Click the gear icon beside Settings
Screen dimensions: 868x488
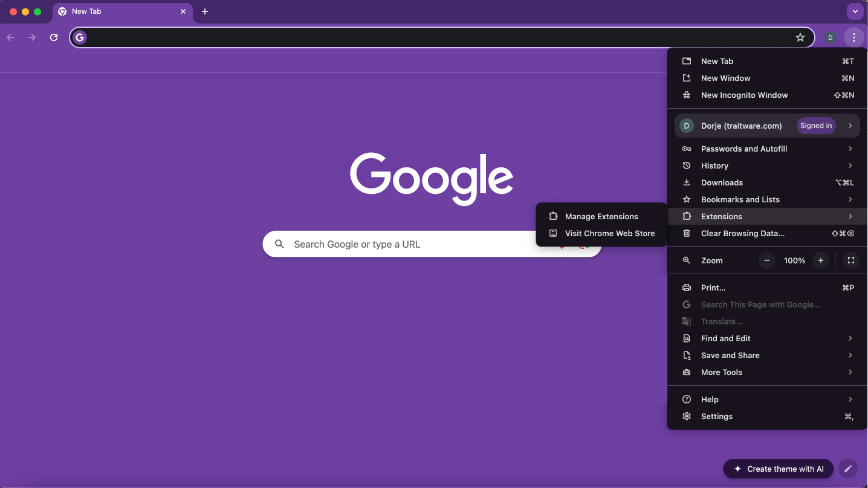tap(687, 416)
